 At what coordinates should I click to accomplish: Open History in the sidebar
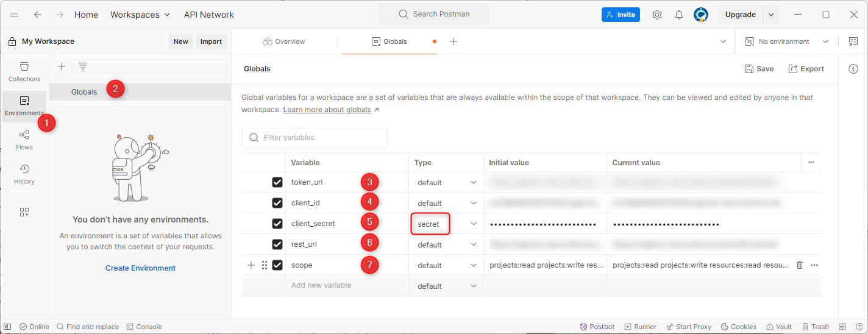click(x=24, y=174)
